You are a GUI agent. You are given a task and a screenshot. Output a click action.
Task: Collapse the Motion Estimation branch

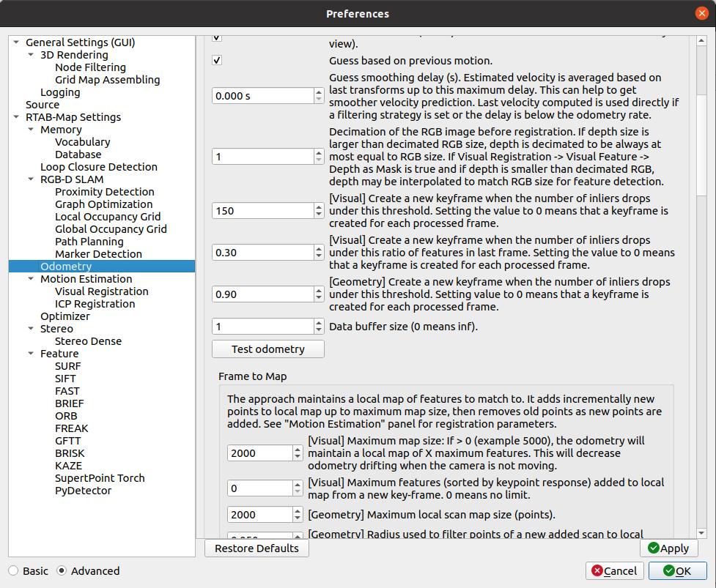pyautogui.click(x=32, y=279)
